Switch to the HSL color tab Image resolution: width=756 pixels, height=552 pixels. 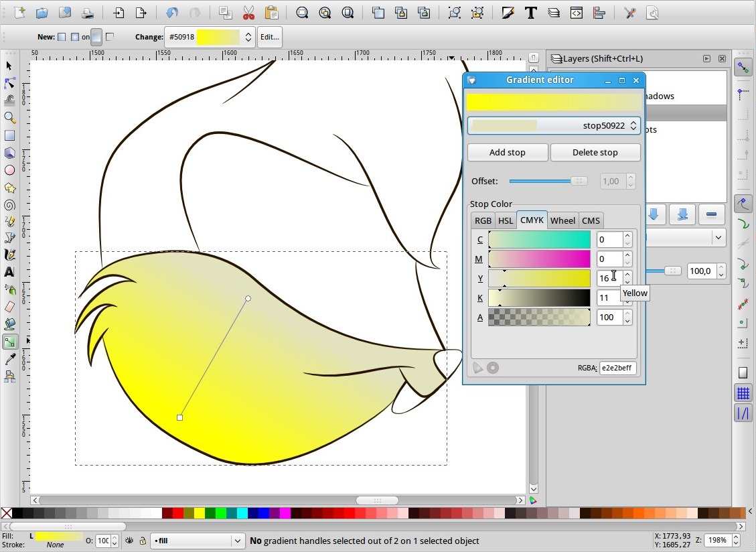pos(506,220)
